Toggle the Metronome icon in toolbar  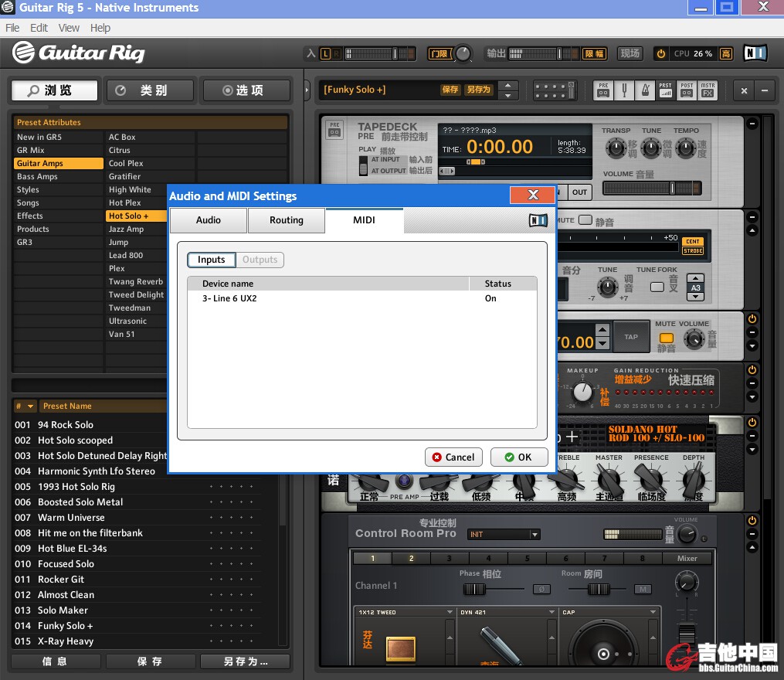point(645,90)
